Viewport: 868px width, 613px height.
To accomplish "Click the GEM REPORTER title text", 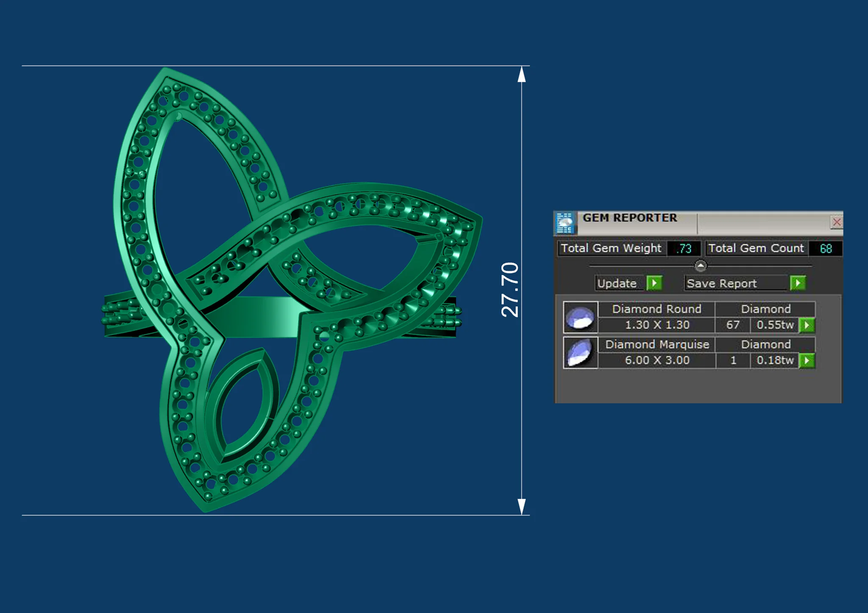I will click(x=630, y=218).
